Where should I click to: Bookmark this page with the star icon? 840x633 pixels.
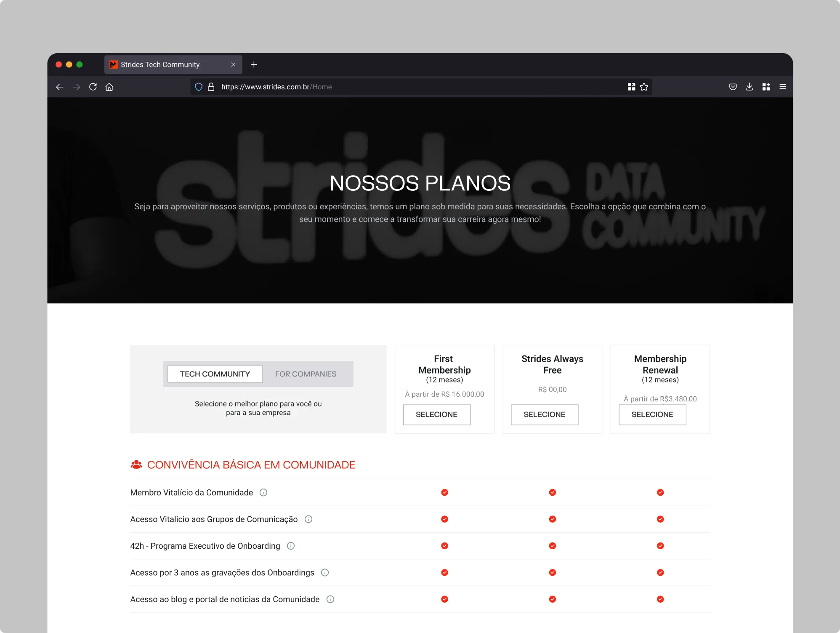pyautogui.click(x=644, y=87)
